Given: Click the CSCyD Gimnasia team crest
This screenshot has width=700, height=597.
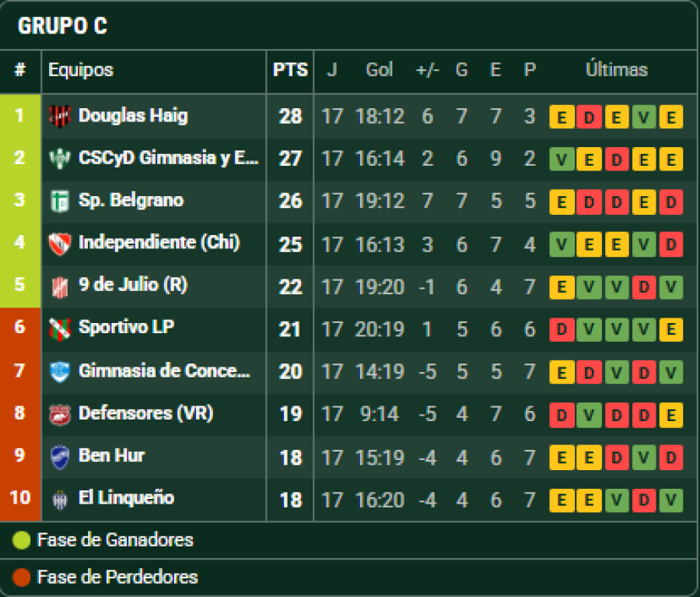Looking at the screenshot, I should pyautogui.click(x=59, y=158).
